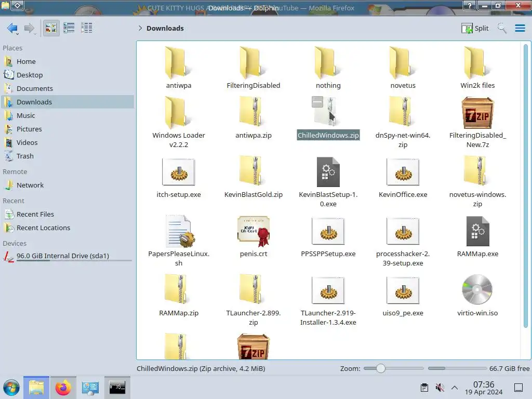Select PPSSPPSetup.exe file
Image resolution: width=532 pixels, height=399 pixels.
(x=328, y=236)
